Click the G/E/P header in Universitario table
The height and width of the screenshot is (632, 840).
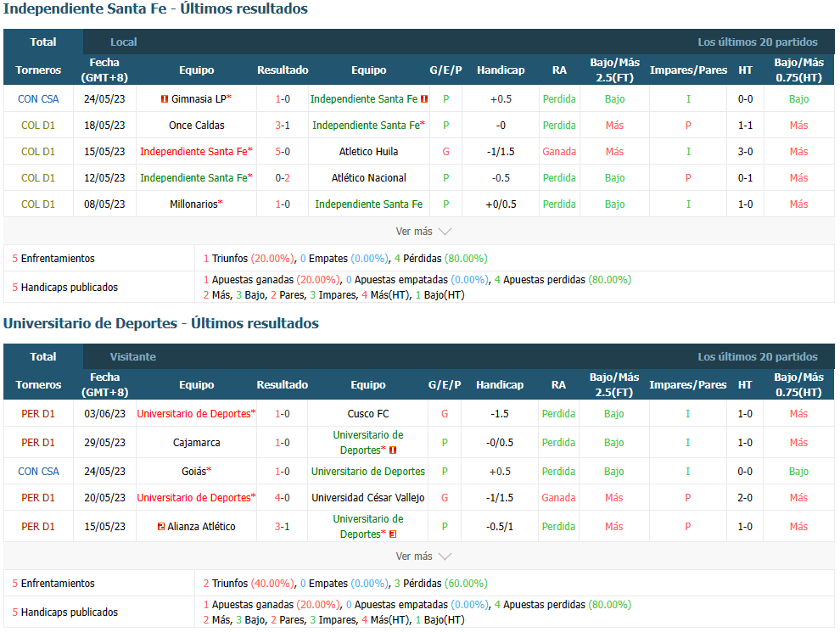coord(445,385)
